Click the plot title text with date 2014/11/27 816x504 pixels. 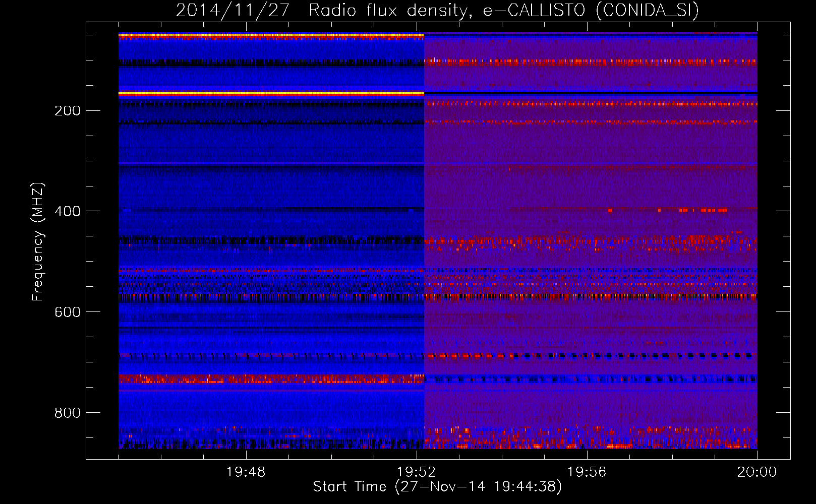point(437,10)
